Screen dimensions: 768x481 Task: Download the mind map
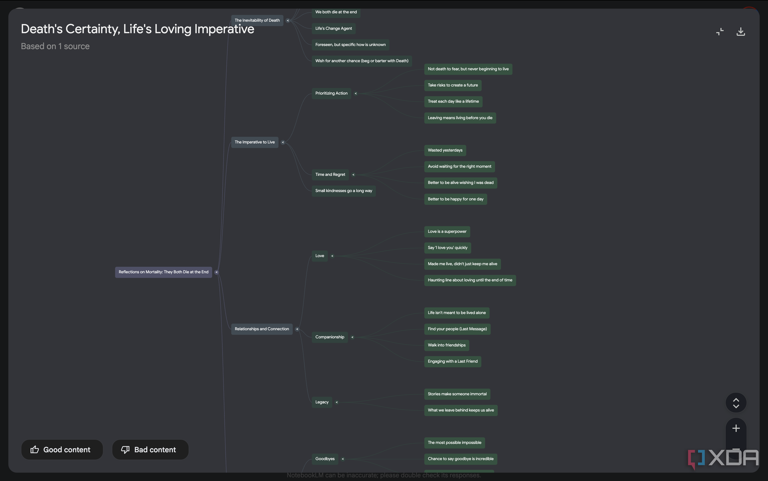741,32
